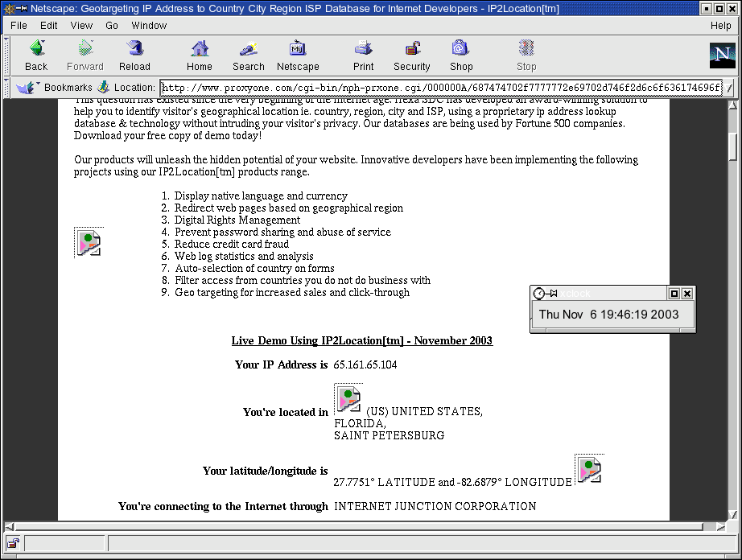Minimize the Netscape browser window
The image size is (742, 560).
[707, 9]
